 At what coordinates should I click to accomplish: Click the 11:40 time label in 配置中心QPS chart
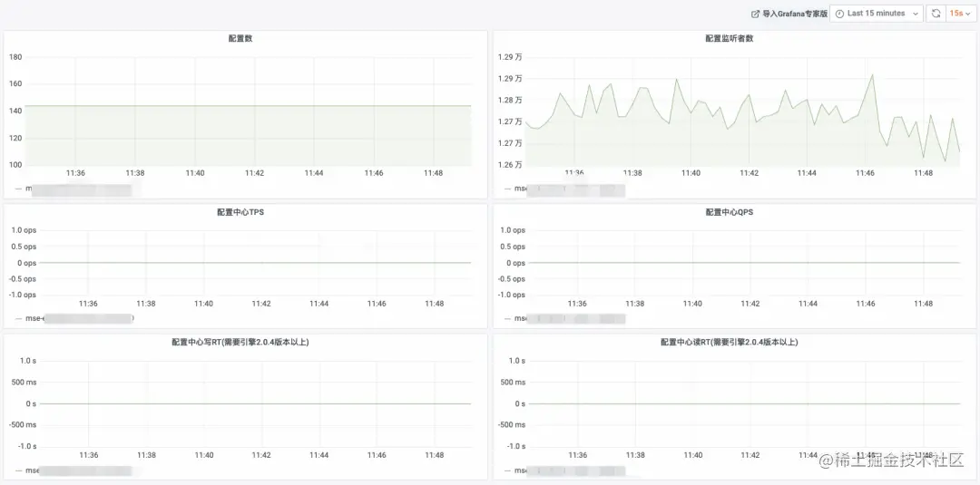[x=692, y=304]
